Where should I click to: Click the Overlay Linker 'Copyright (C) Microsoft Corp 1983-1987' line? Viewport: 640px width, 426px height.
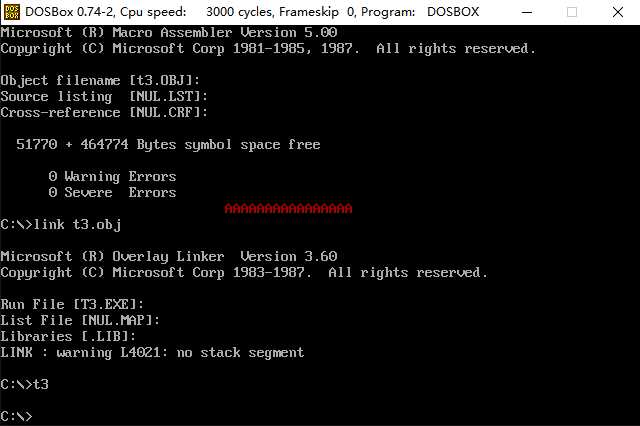coord(244,273)
